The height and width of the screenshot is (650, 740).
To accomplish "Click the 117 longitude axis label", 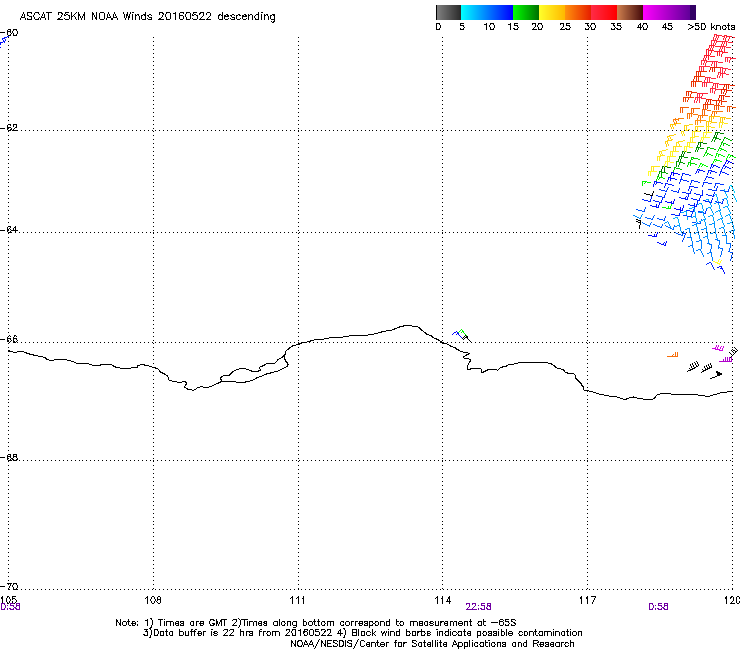I will (586, 600).
